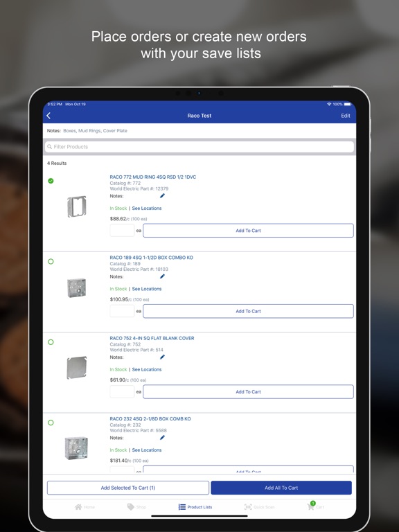Switch to Product Lists tab
The width and height of the screenshot is (399, 532).
(x=195, y=507)
